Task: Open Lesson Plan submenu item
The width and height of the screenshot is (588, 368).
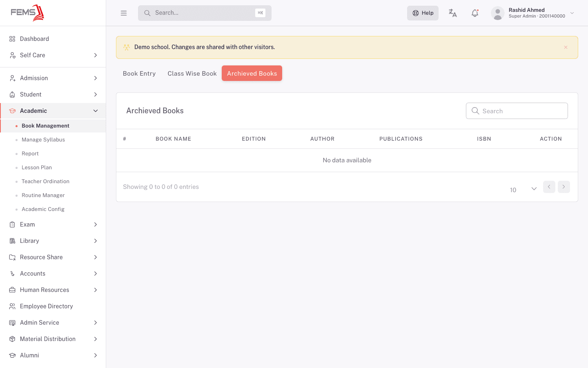Action: [37, 168]
